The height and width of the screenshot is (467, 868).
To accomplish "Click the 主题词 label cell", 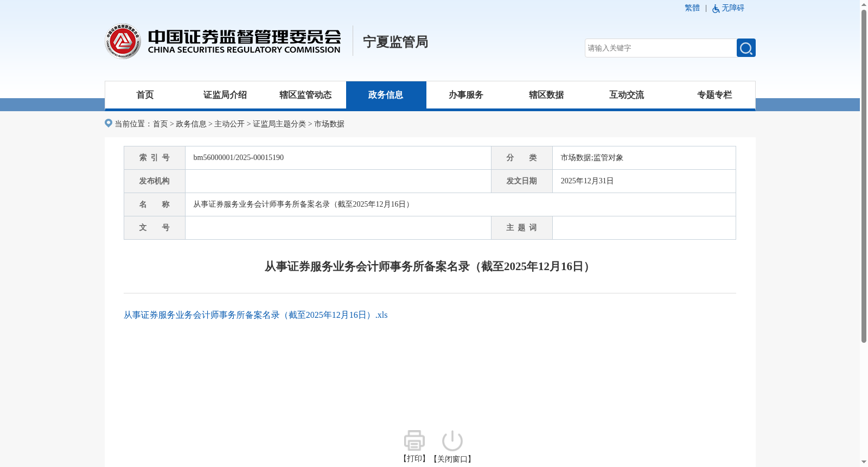I will tap(522, 228).
